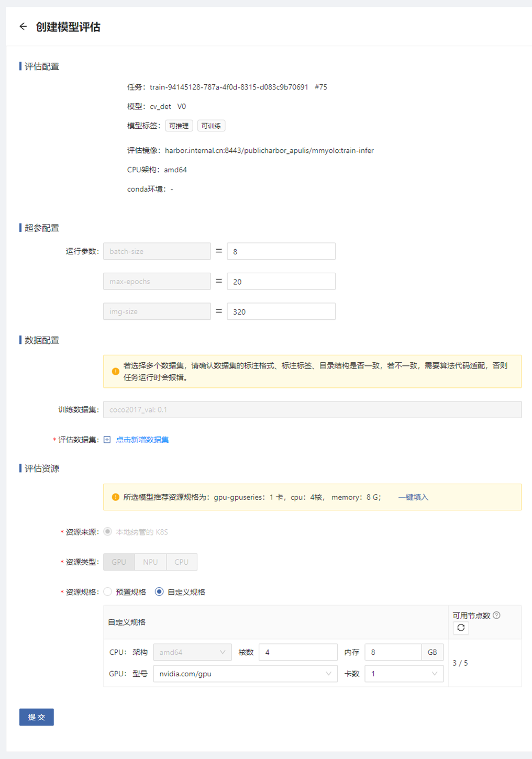Click the 自定义规格 table header text

pyautogui.click(x=127, y=622)
